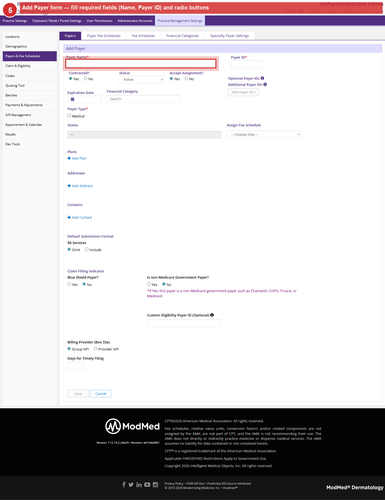Open the Twitter icon in the footer
This screenshot has height=500, width=385.
[131, 484]
